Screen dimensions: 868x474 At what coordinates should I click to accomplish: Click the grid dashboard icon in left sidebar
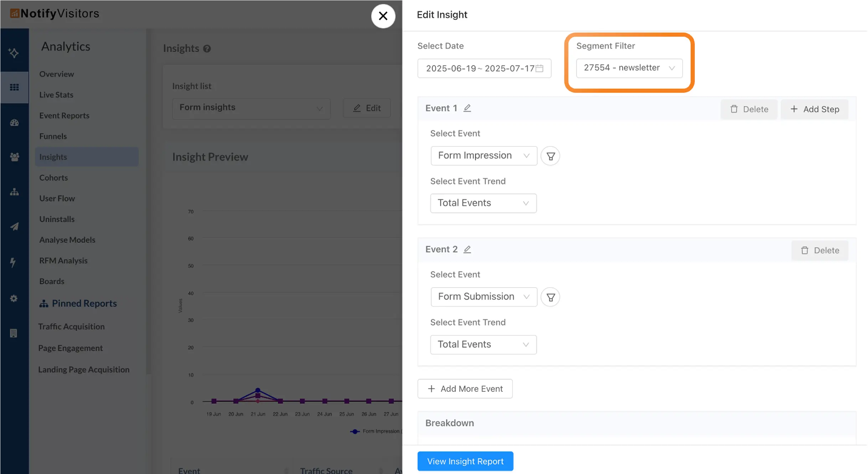14,87
